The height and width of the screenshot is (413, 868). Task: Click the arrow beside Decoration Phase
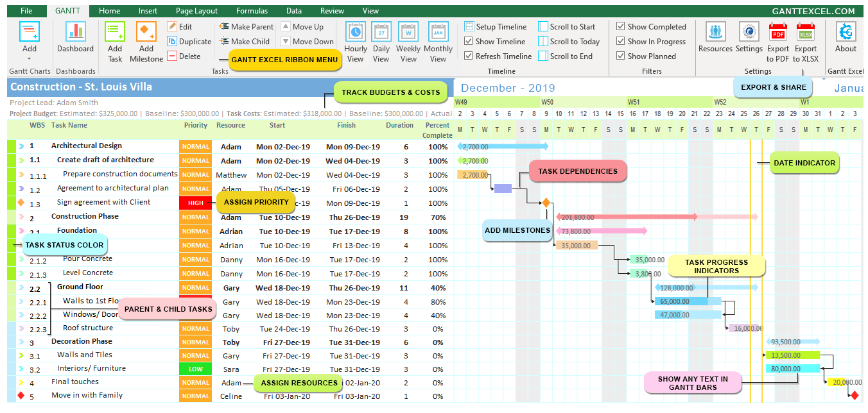tap(21, 342)
